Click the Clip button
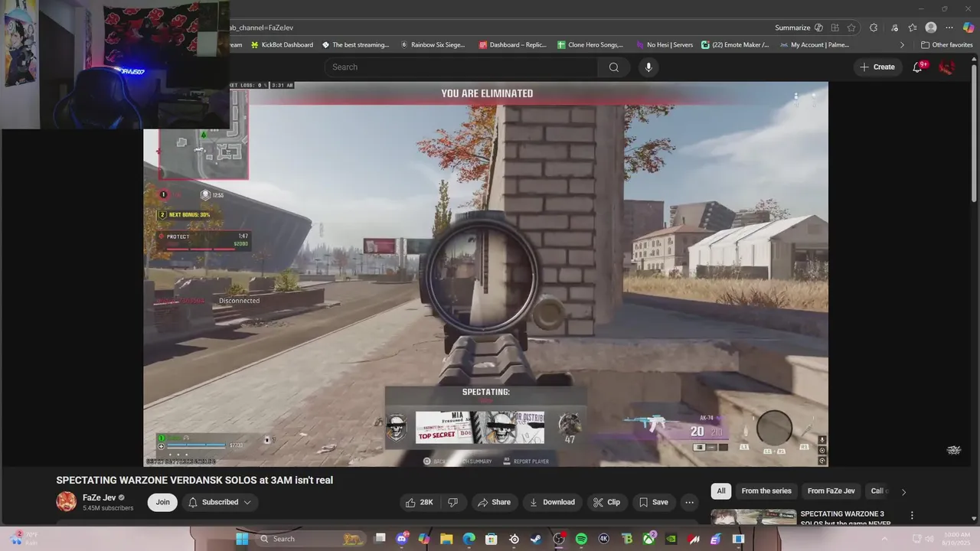980x551 pixels. (x=606, y=502)
